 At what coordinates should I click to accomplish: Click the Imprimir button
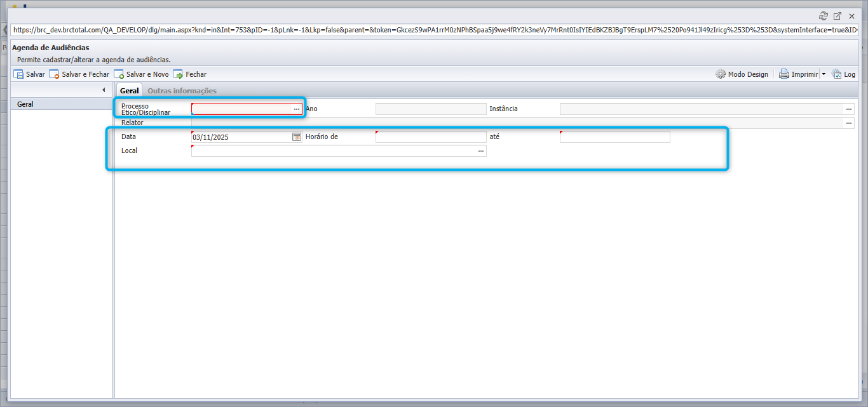pyautogui.click(x=799, y=74)
